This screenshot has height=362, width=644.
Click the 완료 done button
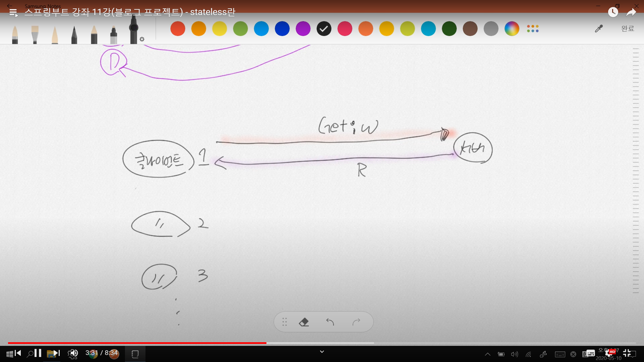pyautogui.click(x=628, y=28)
